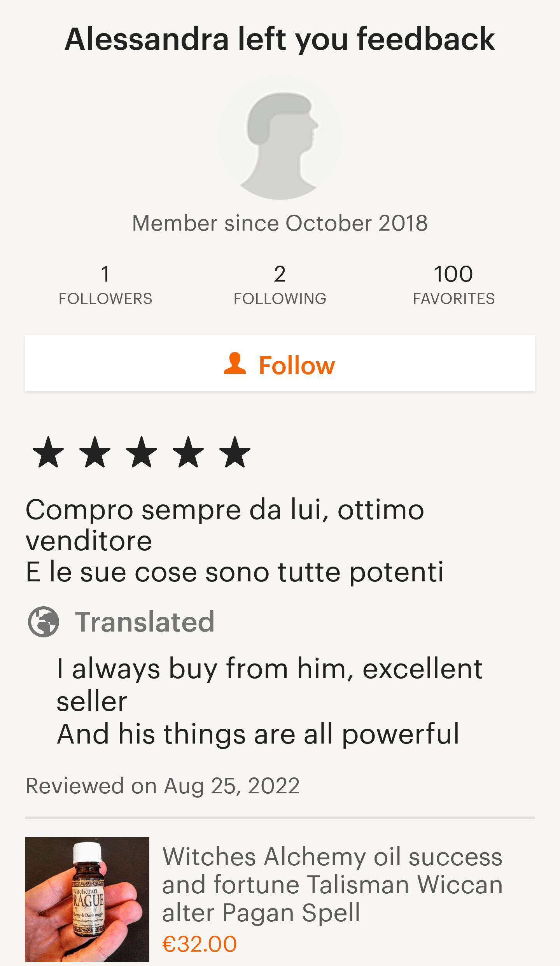The image size is (560, 966).
Task: Tap the 'Reviewed on Aug 25, 2022' date
Action: (163, 786)
